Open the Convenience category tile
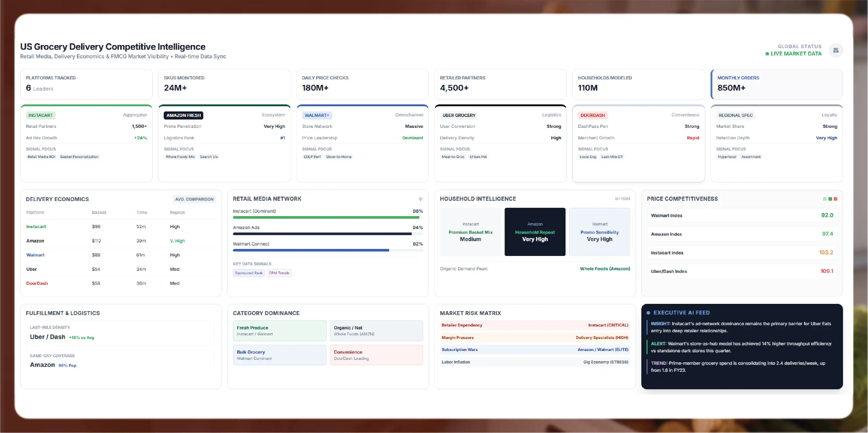868x433 pixels. 376,355
